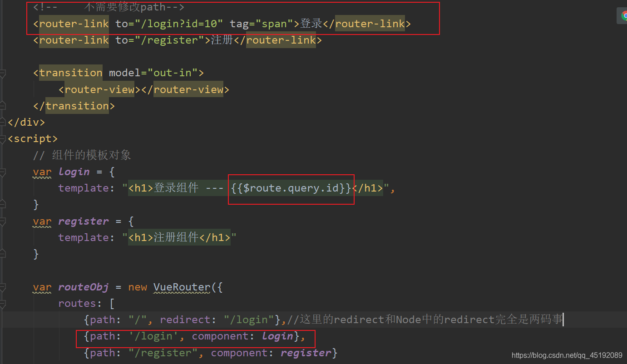Click the 注册 router-link label text
Image resolution: width=627 pixels, height=364 pixels.
pos(222,40)
